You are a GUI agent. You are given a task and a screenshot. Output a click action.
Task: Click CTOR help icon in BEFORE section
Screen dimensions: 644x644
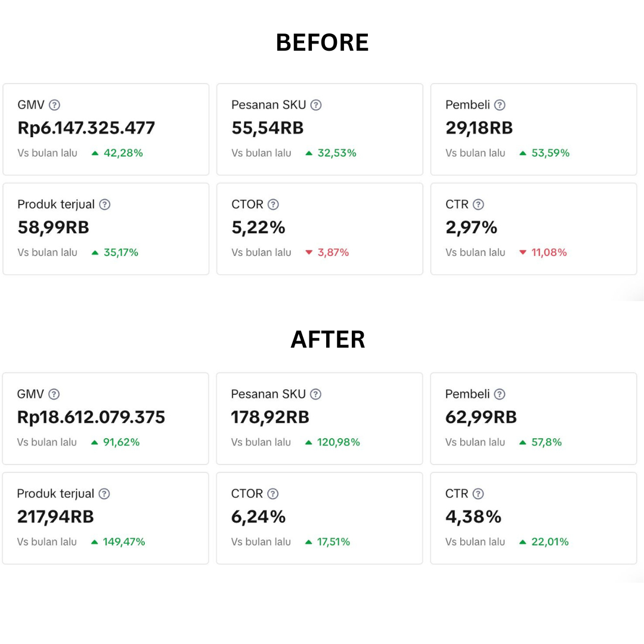[273, 205]
